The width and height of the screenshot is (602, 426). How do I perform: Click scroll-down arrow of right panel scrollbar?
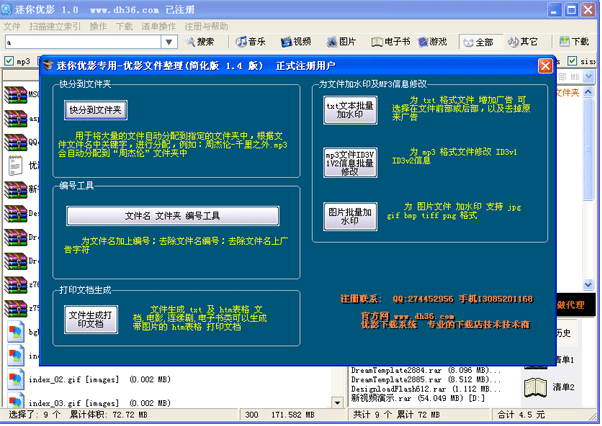pos(588,284)
